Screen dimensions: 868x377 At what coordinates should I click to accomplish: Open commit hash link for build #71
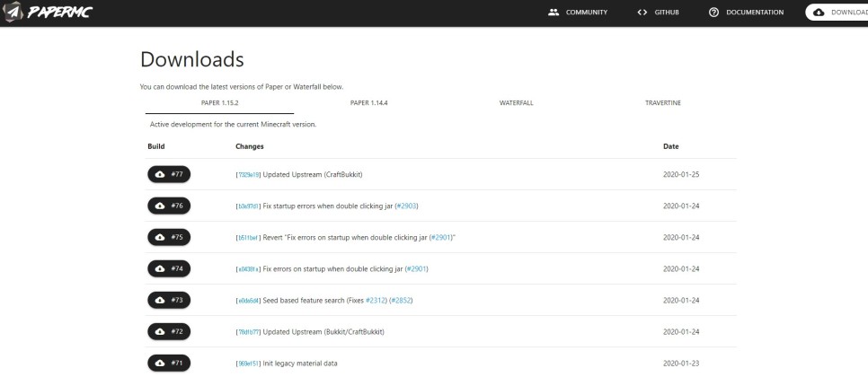coord(248,364)
